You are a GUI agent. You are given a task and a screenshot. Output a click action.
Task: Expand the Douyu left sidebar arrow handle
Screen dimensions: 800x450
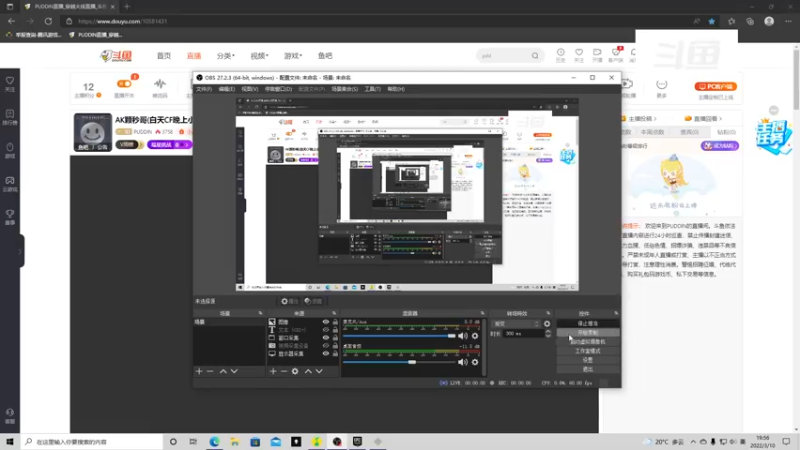coord(20,251)
